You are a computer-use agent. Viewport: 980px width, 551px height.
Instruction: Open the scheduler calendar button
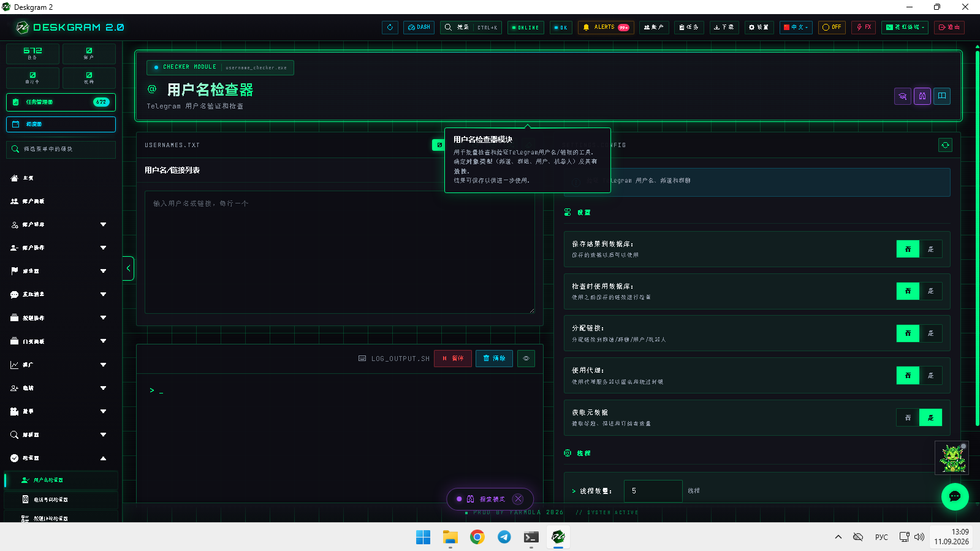click(x=61, y=124)
